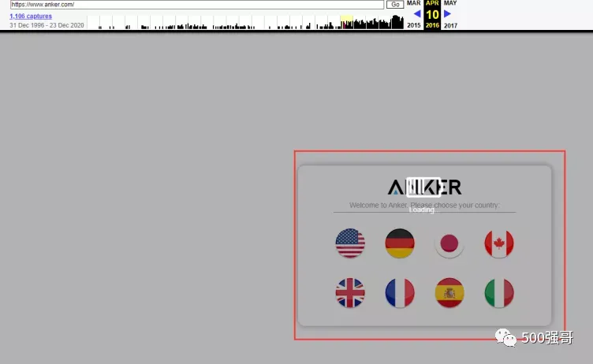Pick the Spain flag icon

[449, 292]
